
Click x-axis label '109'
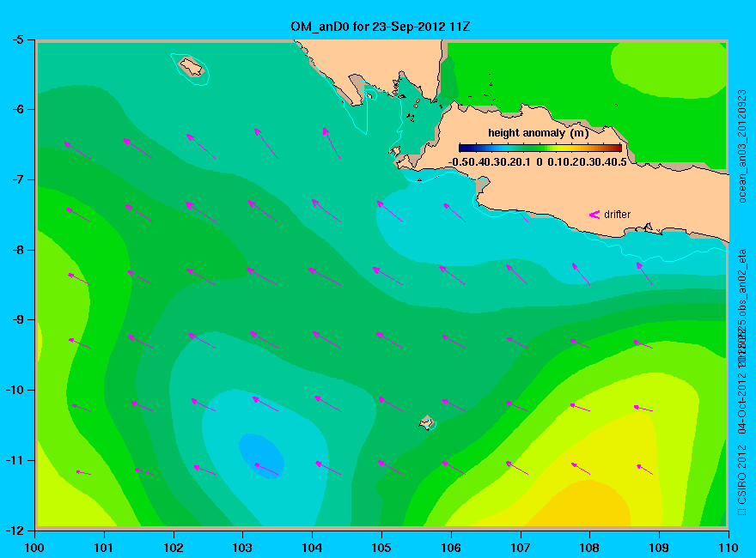pos(659,548)
